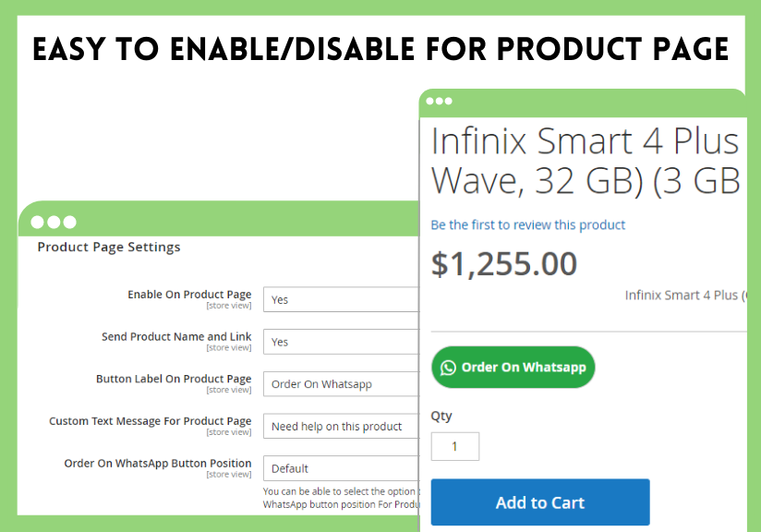Click the Product Page Settings section heading

(109, 248)
